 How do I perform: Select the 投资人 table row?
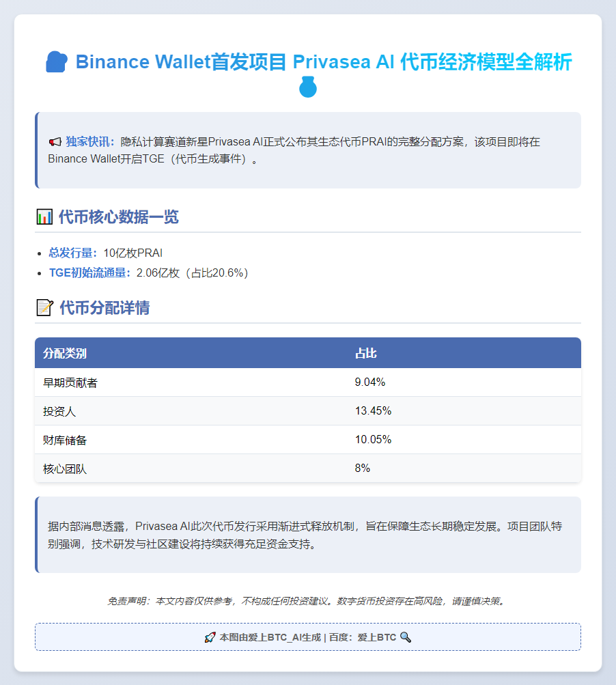(307, 411)
